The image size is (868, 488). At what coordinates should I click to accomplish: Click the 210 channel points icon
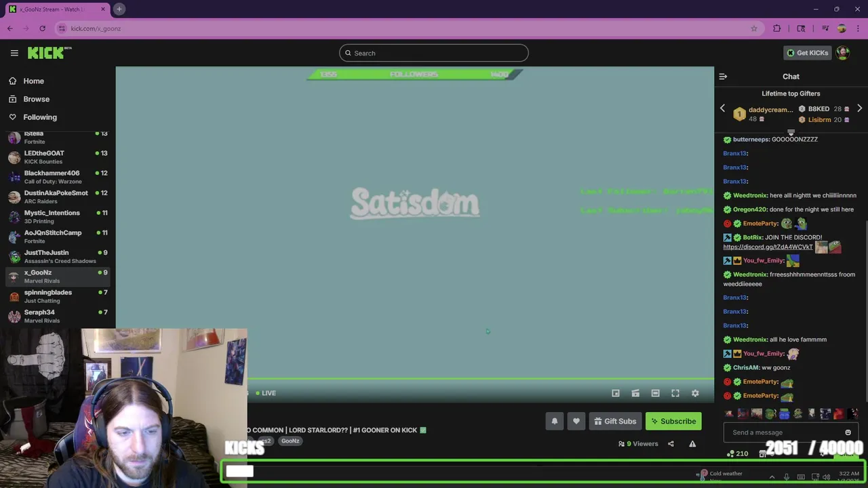pos(737,453)
